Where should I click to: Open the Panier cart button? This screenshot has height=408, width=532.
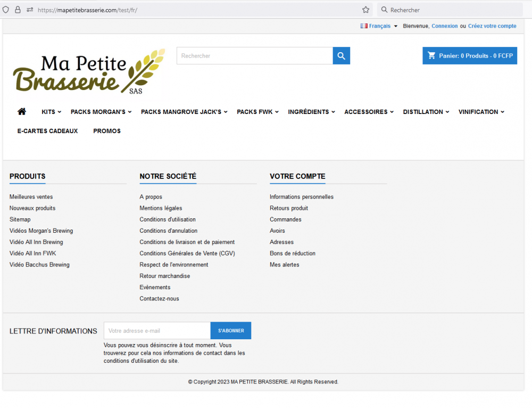coord(470,56)
